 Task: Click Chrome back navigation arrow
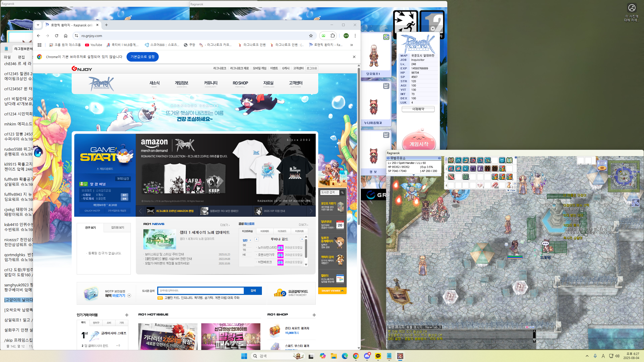[38, 36]
